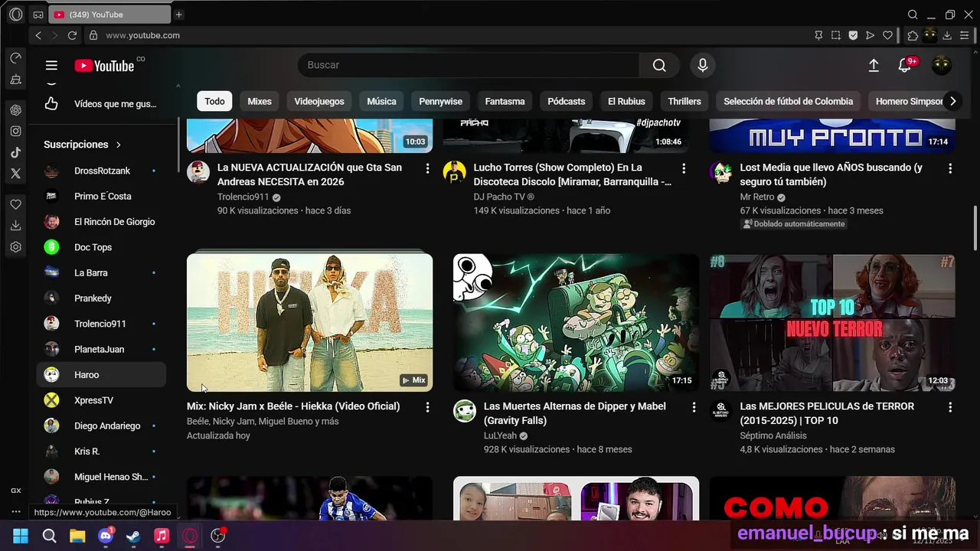Select the Thrillers filter chip

pos(684,101)
